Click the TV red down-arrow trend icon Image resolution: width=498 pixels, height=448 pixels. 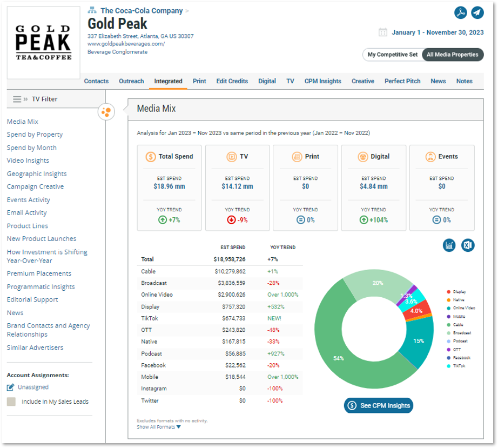(x=231, y=220)
